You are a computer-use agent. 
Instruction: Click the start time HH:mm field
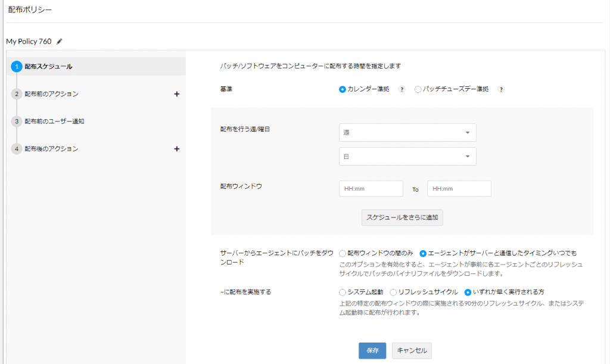click(x=371, y=189)
